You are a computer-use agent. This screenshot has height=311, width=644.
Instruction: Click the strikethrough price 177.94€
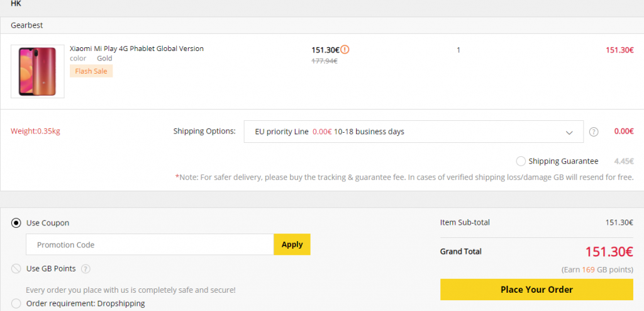click(x=325, y=61)
